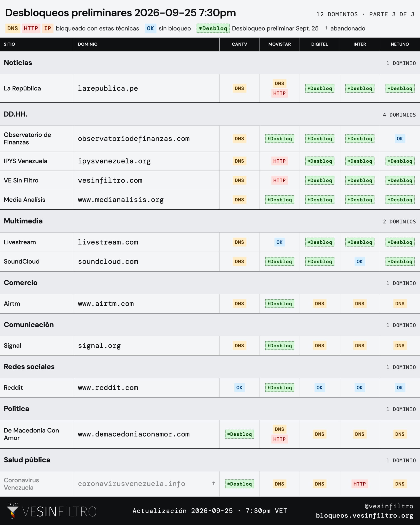Click Reddit's *Desbloq badge under MOVISTAR
Image resolution: width=420 pixels, height=525 pixels.
[280, 387]
